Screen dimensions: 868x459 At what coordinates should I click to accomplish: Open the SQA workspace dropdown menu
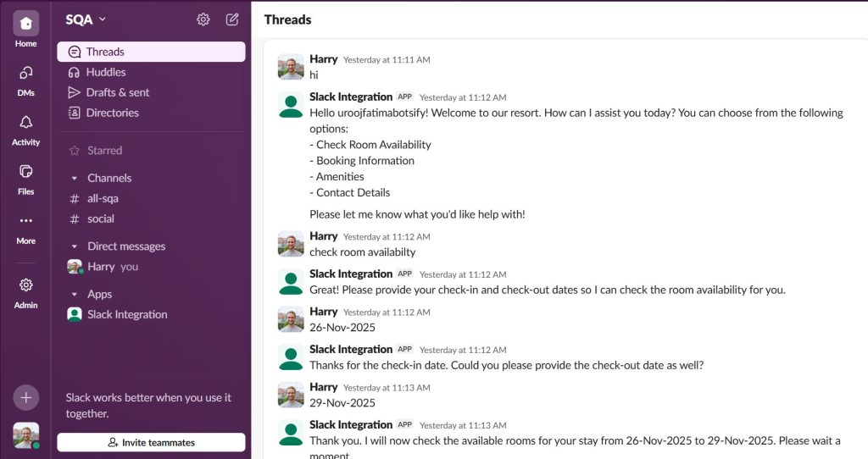(86, 19)
